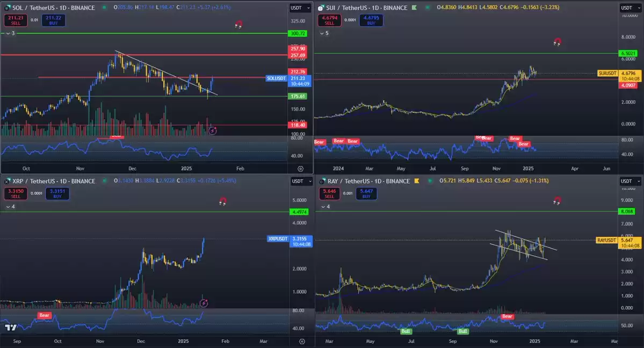This screenshot has width=644, height=348.
Task: Click the 3.3151 BUY button for XRP
Action: click(57, 193)
